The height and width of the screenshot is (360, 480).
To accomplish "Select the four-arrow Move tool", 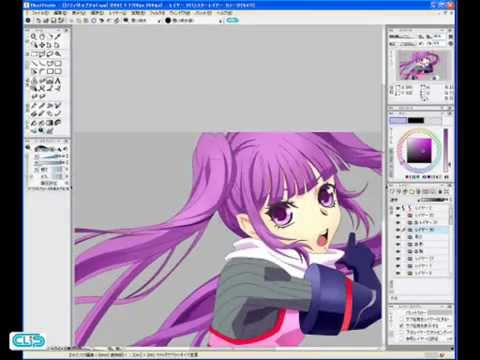I will pyautogui.click(x=42, y=45).
